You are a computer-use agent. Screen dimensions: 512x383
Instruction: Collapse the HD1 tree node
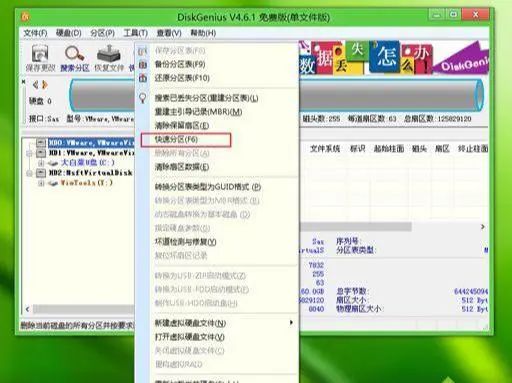[29, 153]
